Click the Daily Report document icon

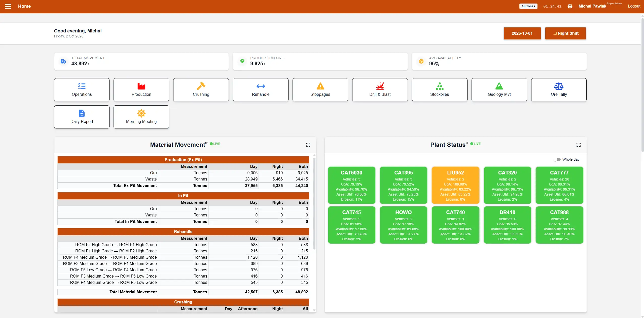[82, 113]
